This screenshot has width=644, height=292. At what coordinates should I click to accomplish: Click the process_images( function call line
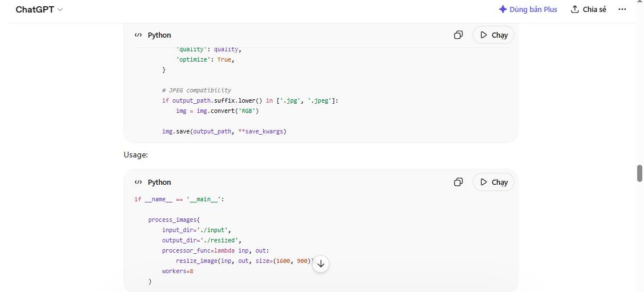pyautogui.click(x=174, y=220)
